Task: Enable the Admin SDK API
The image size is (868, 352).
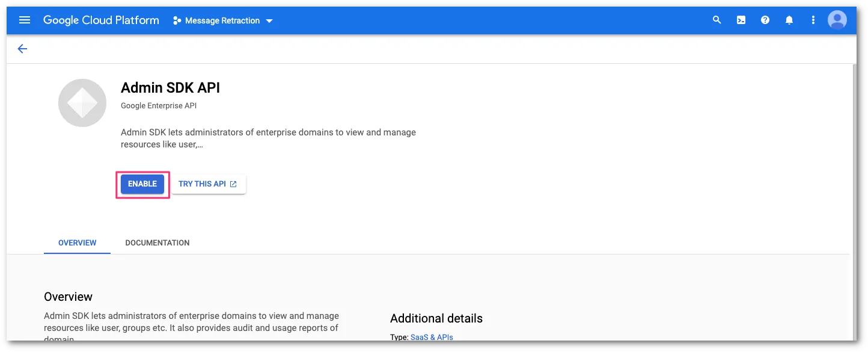Action: tap(142, 184)
